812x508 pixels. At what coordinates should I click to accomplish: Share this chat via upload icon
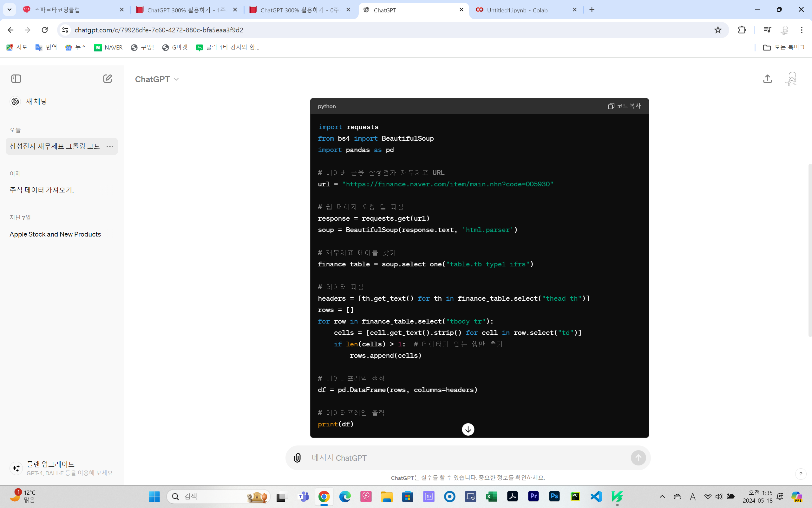[767, 79]
